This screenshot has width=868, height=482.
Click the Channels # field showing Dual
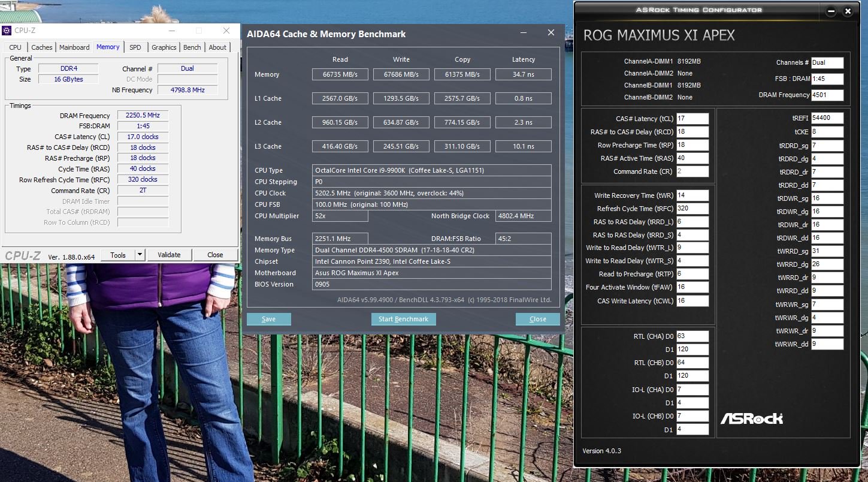point(827,62)
